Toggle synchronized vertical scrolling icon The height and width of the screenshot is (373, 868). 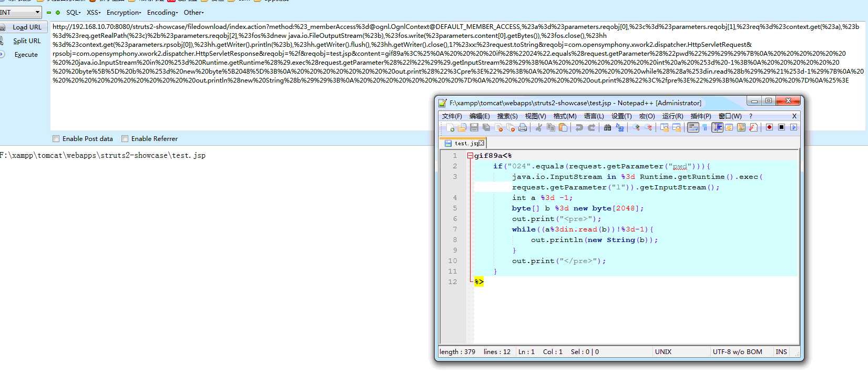[664, 127]
